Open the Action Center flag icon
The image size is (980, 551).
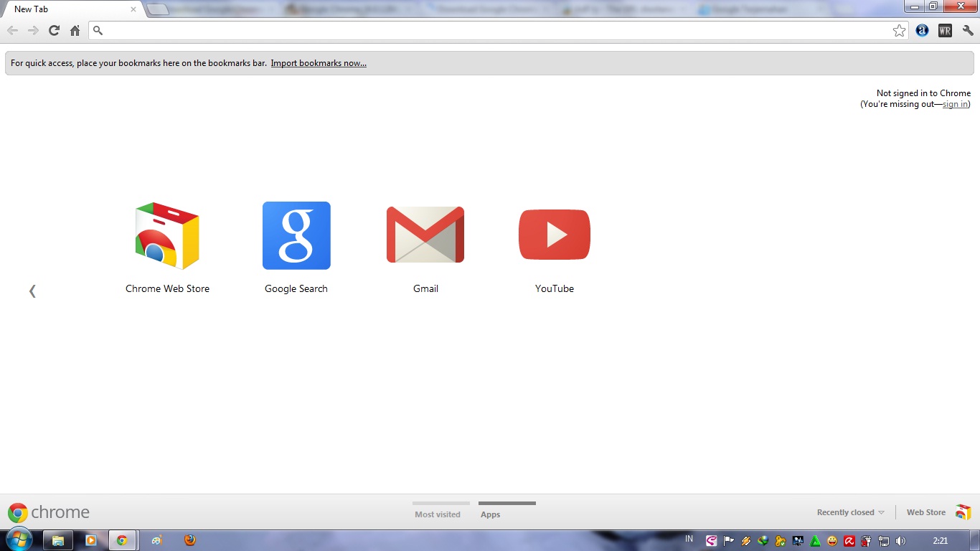pyautogui.click(x=728, y=541)
